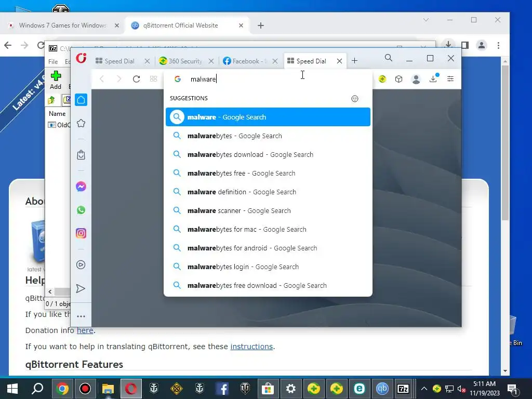Viewport: 532px width, 399px height.
Task: Open Bookmarks star icon in Opera sidebar
Action: (x=81, y=123)
